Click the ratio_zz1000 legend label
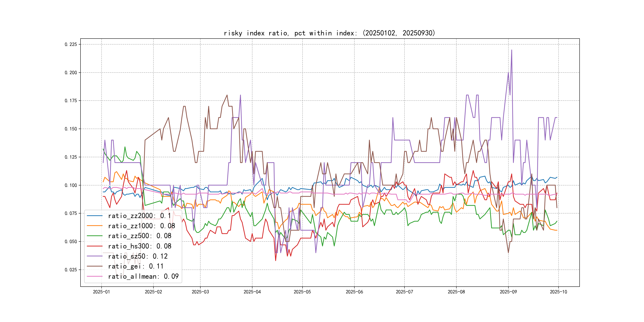The height and width of the screenshot is (322, 644). [x=142, y=226]
